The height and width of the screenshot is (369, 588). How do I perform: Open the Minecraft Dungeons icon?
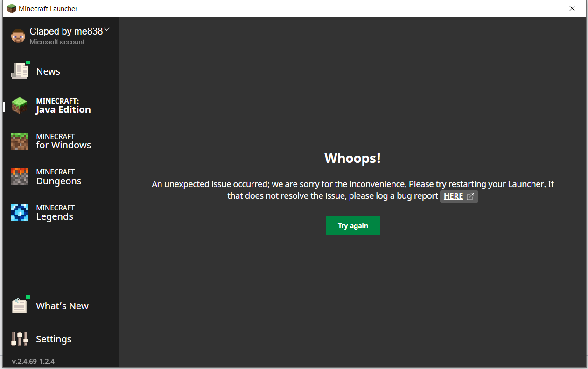20,177
